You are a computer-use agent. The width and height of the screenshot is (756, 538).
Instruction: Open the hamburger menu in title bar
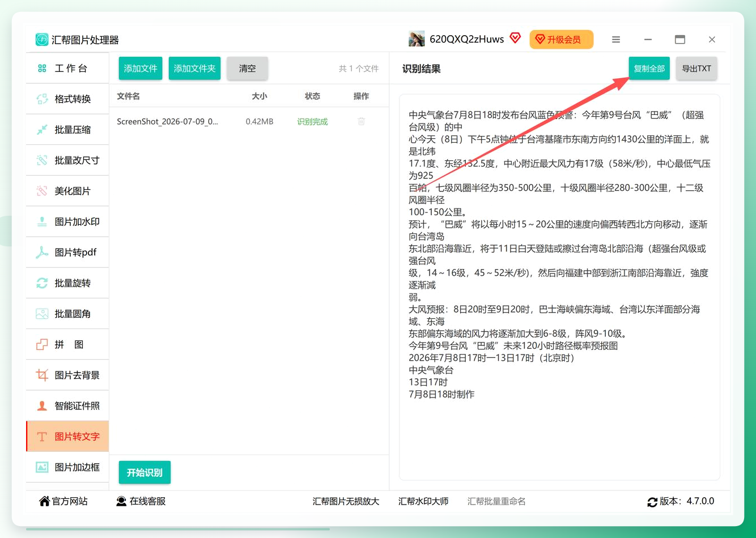point(616,40)
